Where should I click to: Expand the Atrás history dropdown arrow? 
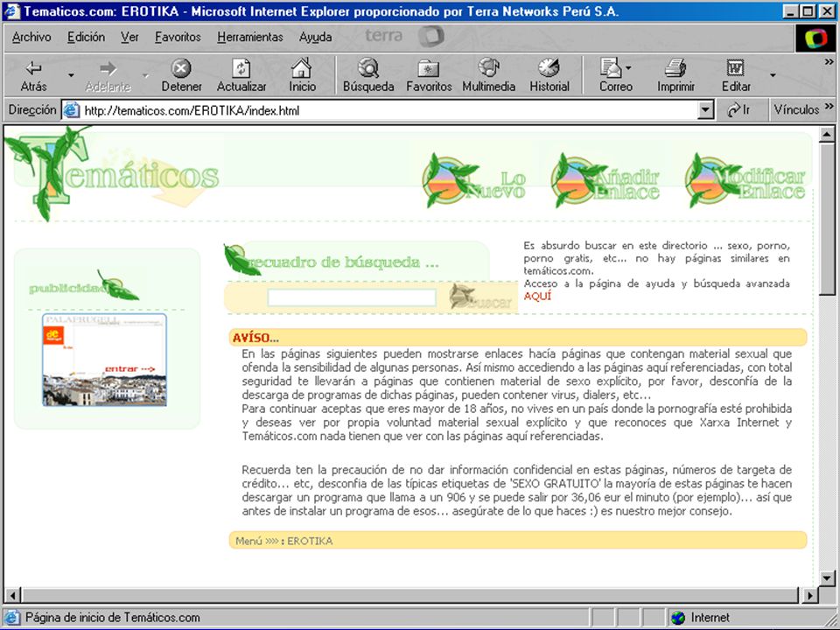coord(71,75)
